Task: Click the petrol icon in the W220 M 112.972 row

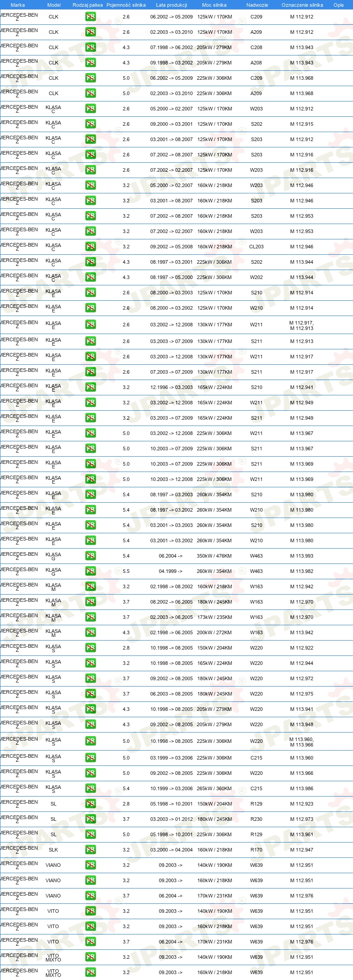Action: pyautogui.click(x=90, y=678)
